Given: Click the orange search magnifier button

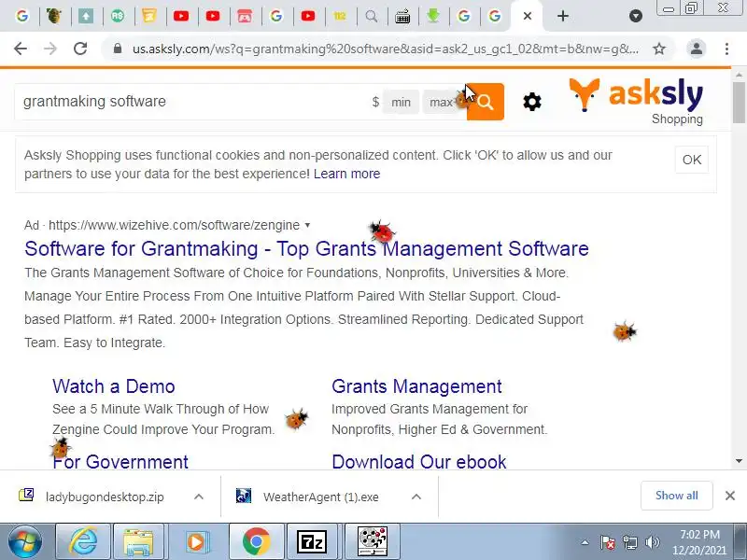Looking at the screenshot, I should pos(485,102).
